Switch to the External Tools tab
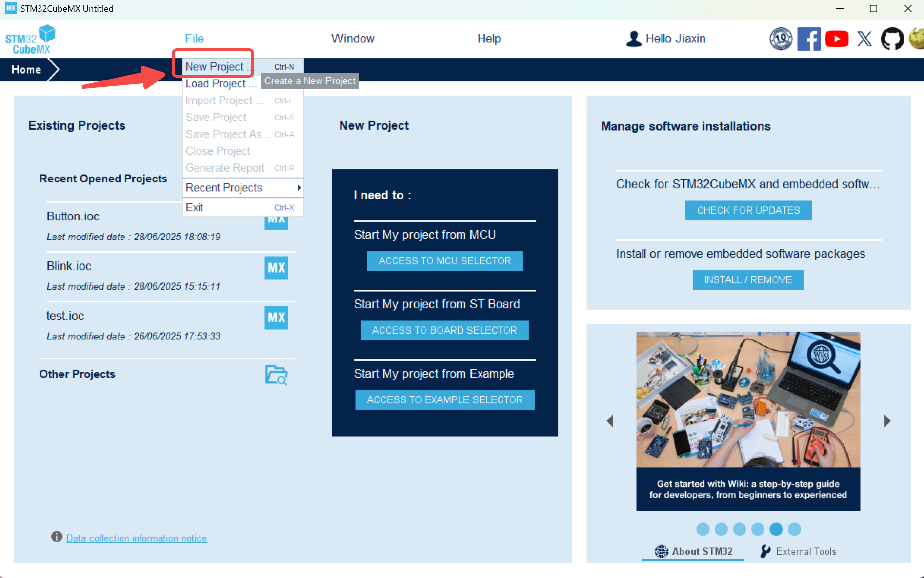This screenshot has height=578, width=924. coord(798,551)
